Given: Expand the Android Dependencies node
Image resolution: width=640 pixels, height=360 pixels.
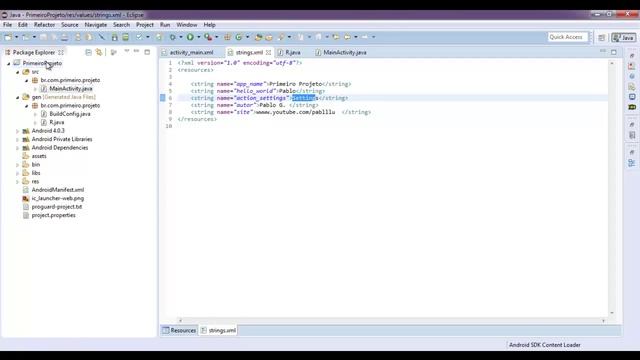Looking at the screenshot, I should click(18, 148).
